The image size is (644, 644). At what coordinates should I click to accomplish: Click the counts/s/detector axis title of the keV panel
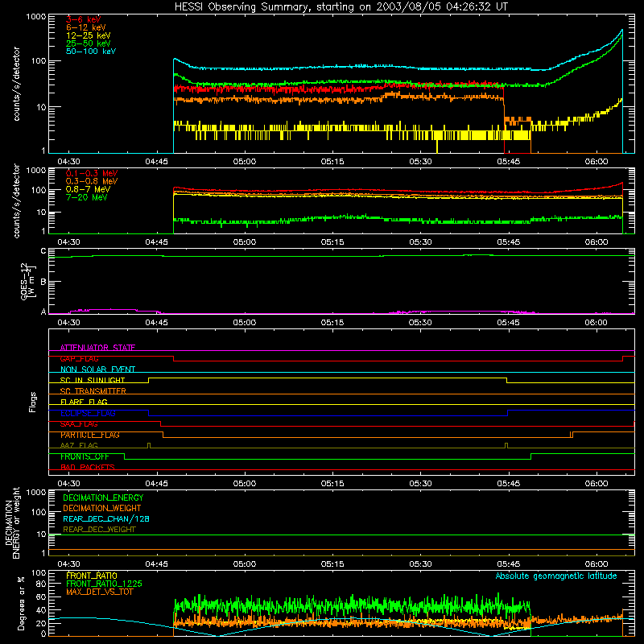click(16, 84)
